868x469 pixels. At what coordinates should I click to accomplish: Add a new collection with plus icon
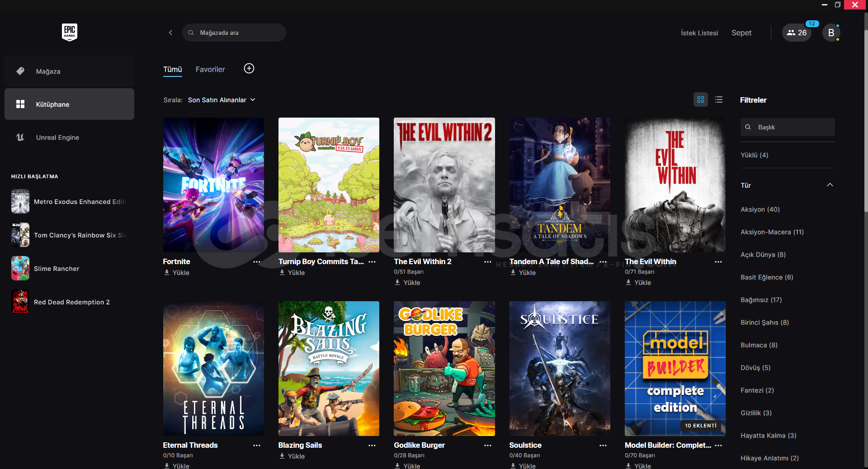coord(249,68)
